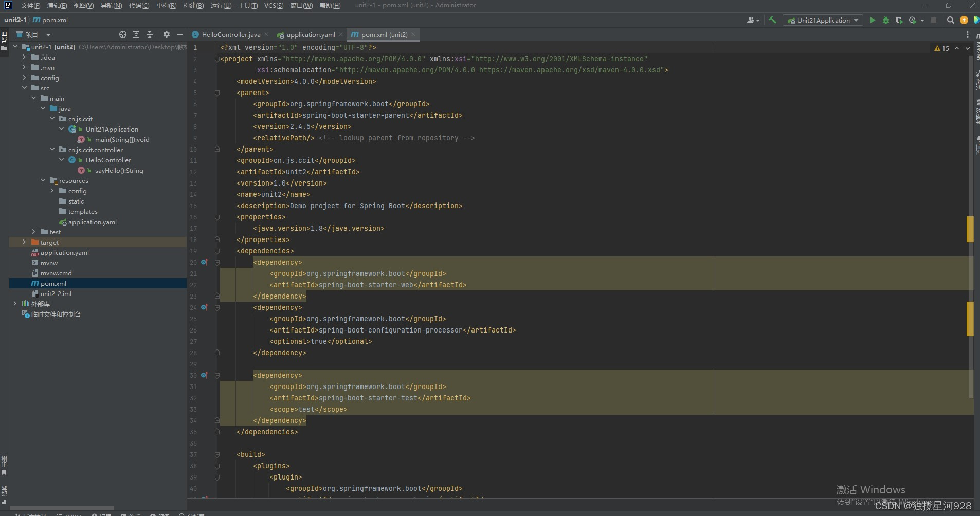Toggle the Project tool window side button
This screenshot has width=980, height=516.
[4, 41]
